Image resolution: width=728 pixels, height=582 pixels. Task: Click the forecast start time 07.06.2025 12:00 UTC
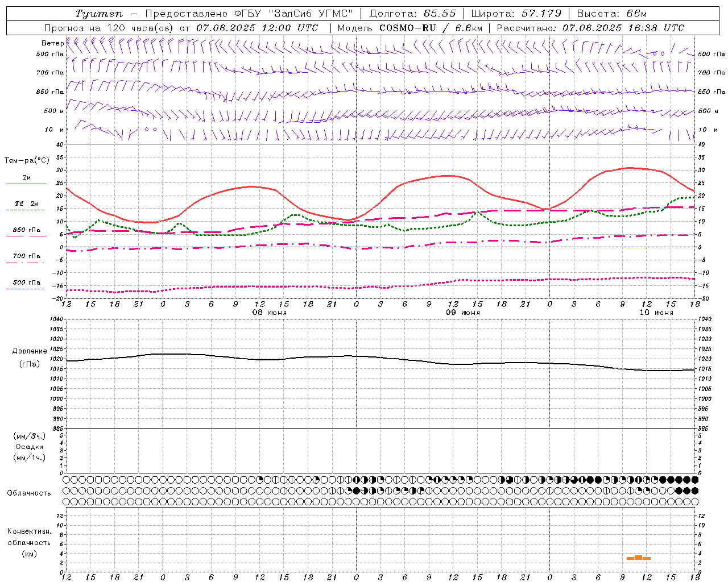pos(257,28)
